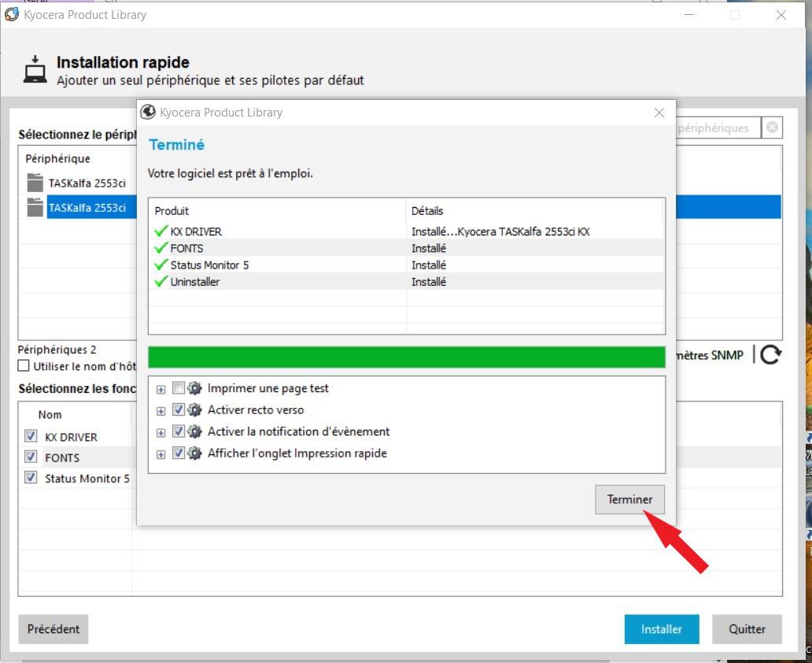Toggle Activer la notification d'évènement checkbox
Viewport: 812px width, 663px height.
178,432
